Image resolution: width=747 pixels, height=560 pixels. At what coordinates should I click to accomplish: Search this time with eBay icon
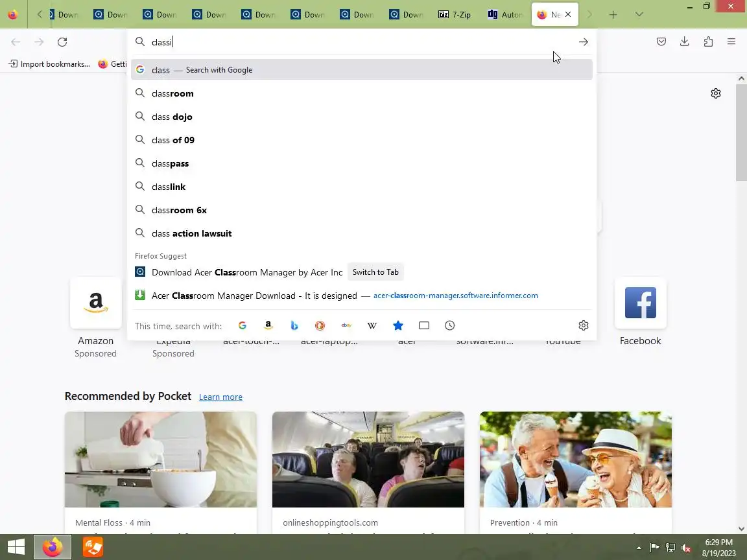346,326
